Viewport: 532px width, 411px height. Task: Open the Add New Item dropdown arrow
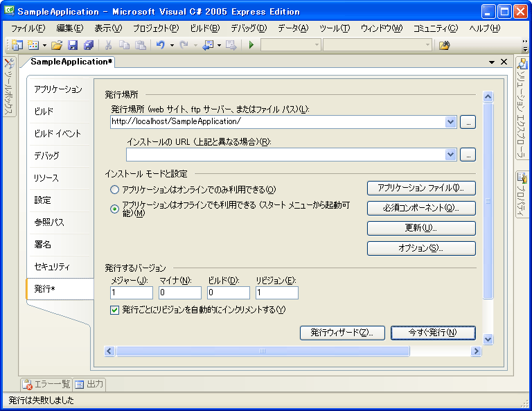(x=44, y=45)
